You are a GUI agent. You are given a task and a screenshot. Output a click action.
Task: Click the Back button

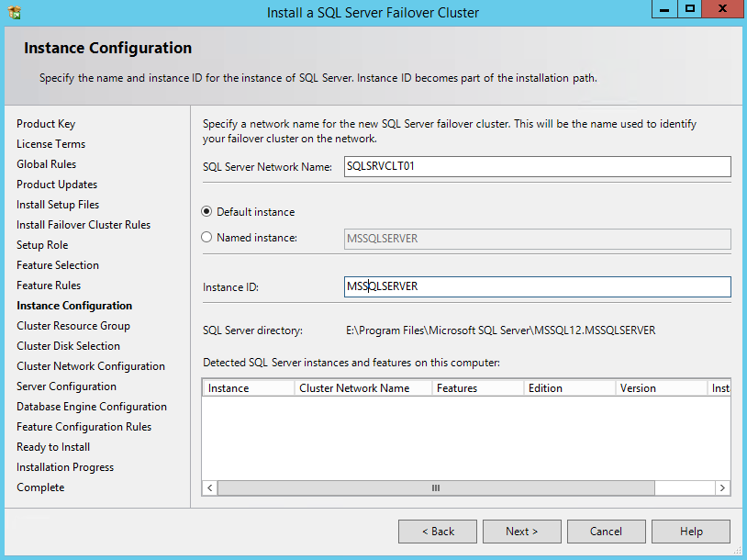(438, 532)
